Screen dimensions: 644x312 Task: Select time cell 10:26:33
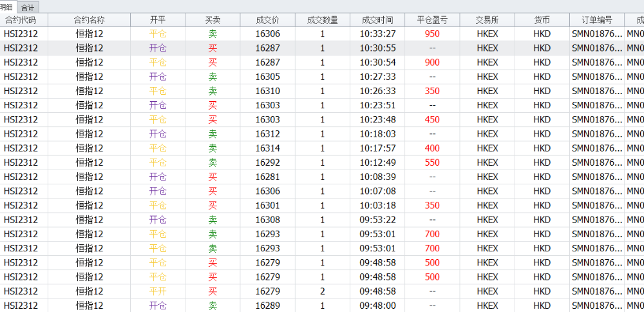tap(378, 91)
